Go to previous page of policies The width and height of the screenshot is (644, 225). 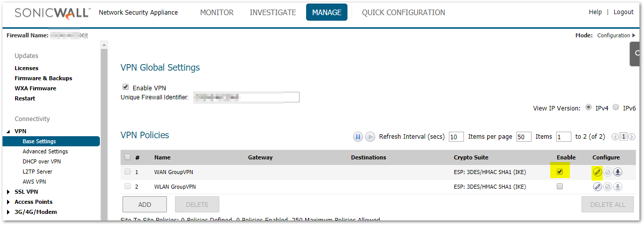(x=615, y=137)
